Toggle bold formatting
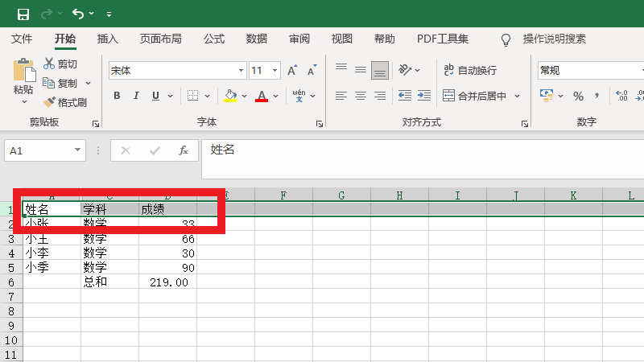 click(x=117, y=96)
